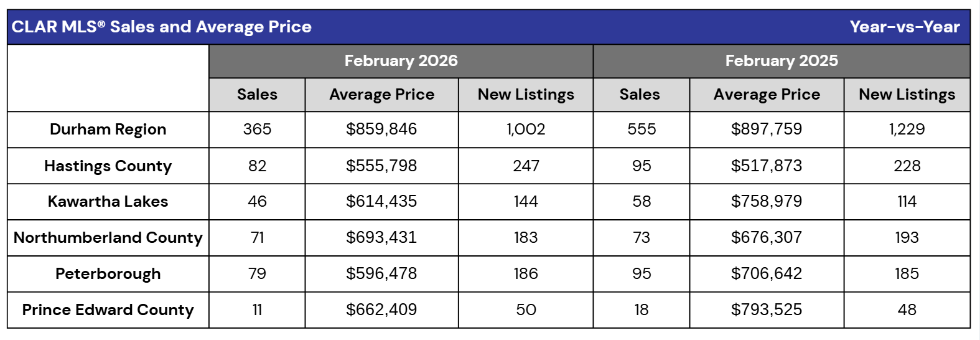
Task: Click the "CLAR MLS® Sales and Average Price" title
Action: (x=162, y=27)
